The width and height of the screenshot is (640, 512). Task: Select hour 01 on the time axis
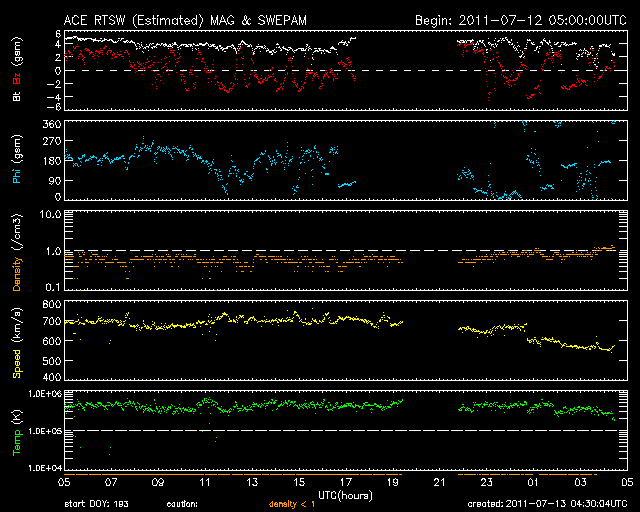(532, 482)
